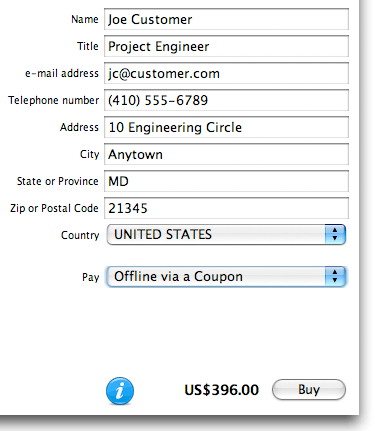The image size is (375, 431).
Task: Click the Name label
Action: tap(85, 19)
